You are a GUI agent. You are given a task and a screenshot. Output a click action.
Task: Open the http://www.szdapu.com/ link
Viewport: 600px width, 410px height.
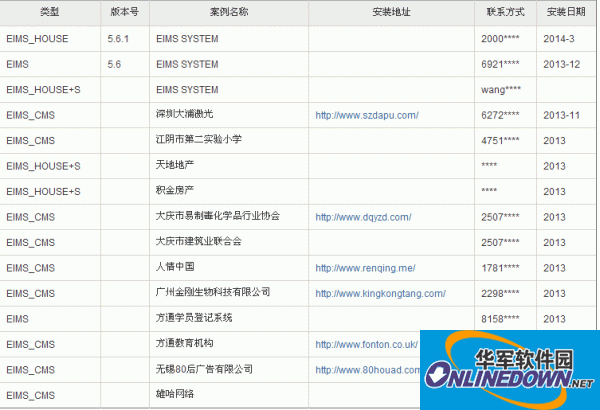(x=367, y=115)
